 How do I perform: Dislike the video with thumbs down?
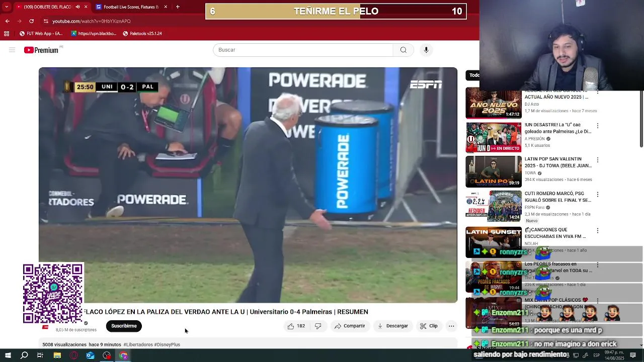tap(318, 326)
